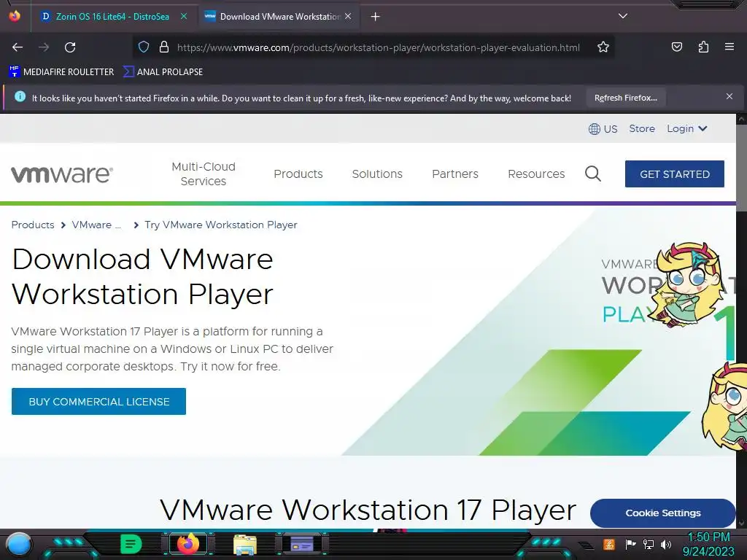The width and height of the screenshot is (747, 560).
Task: Click the US region globe selector
Action: tap(603, 129)
